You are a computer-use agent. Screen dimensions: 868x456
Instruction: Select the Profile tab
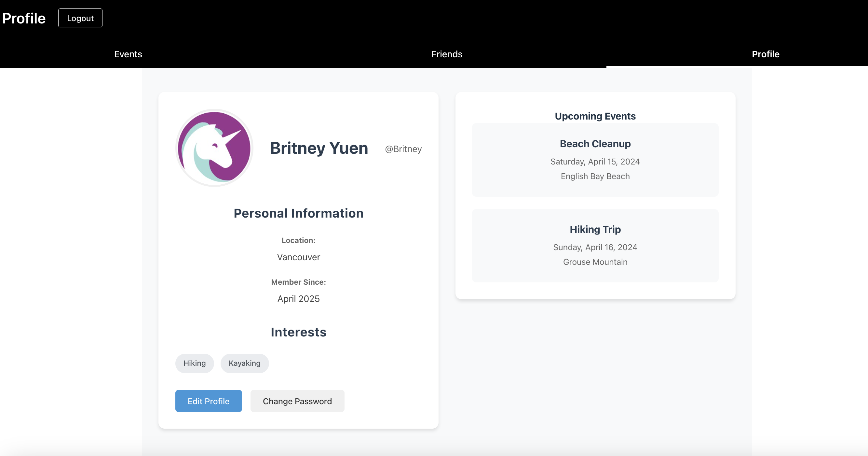765,54
